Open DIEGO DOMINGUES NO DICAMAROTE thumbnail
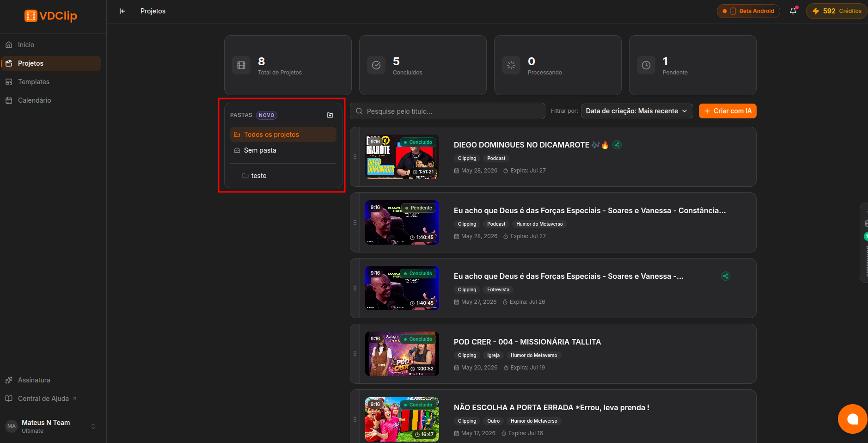 [x=402, y=157]
